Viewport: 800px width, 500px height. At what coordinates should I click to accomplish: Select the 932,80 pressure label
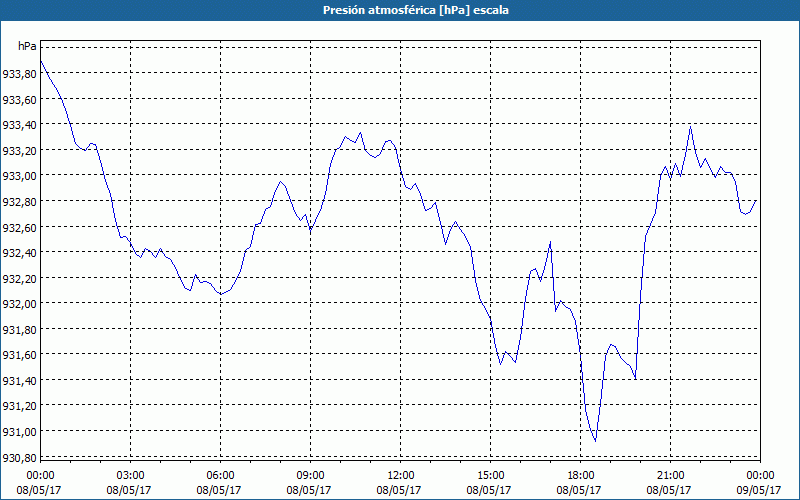pos(19,202)
